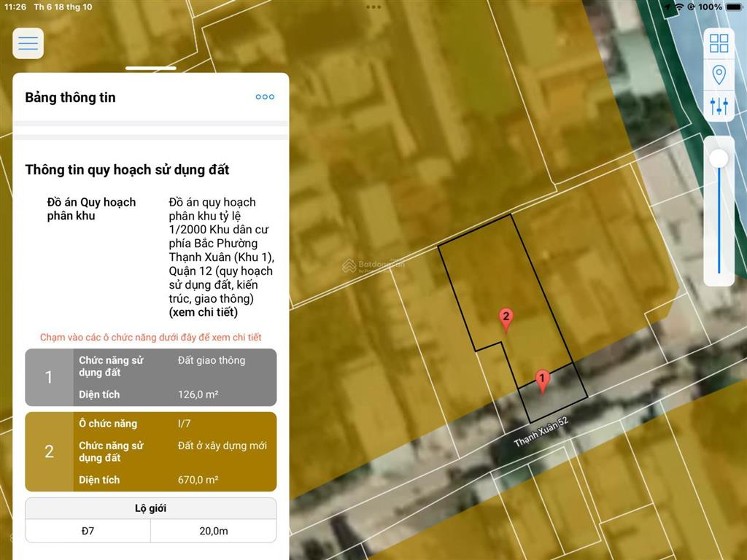Image resolution: width=747 pixels, height=560 pixels.
Task: Tap the three-dot multitasking indicator at top
Action: pyautogui.click(x=373, y=7)
